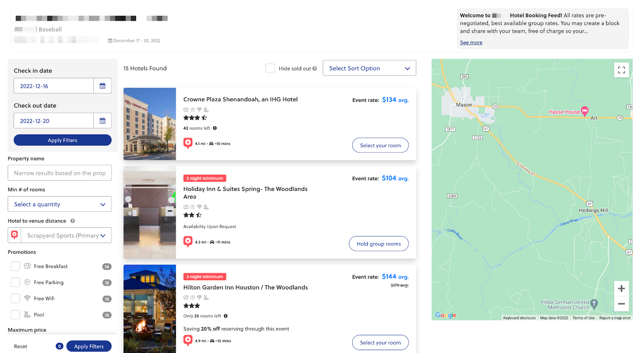Zoom out on the map
The image size is (644, 353).
(x=621, y=304)
